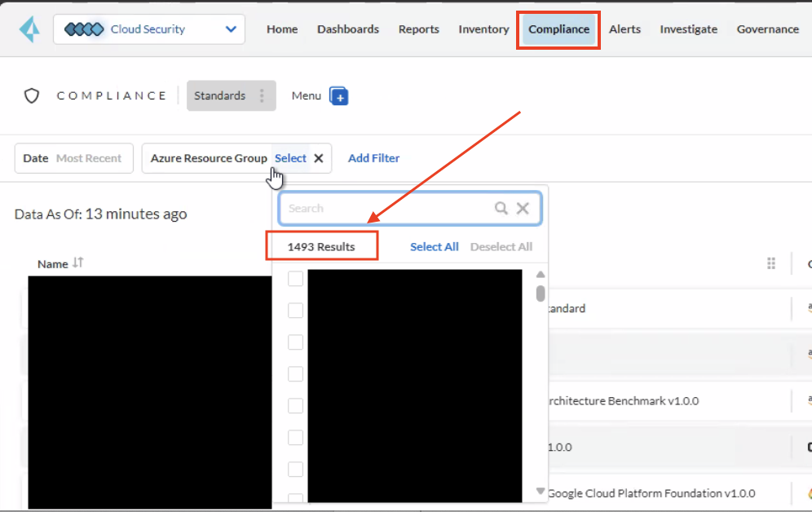
Task: Go to the Dashboards menu
Action: tap(348, 29)
